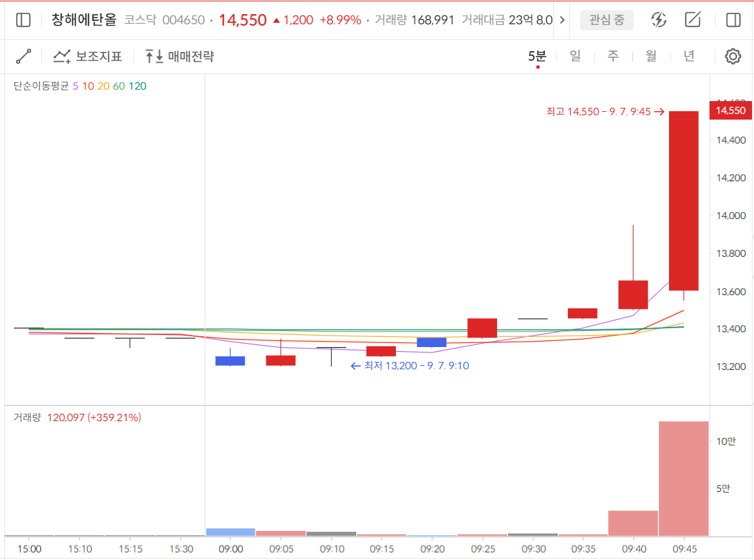Click the 거래량 168,991 volume value
The image size is (754, 560).
[x=415, y=20]
